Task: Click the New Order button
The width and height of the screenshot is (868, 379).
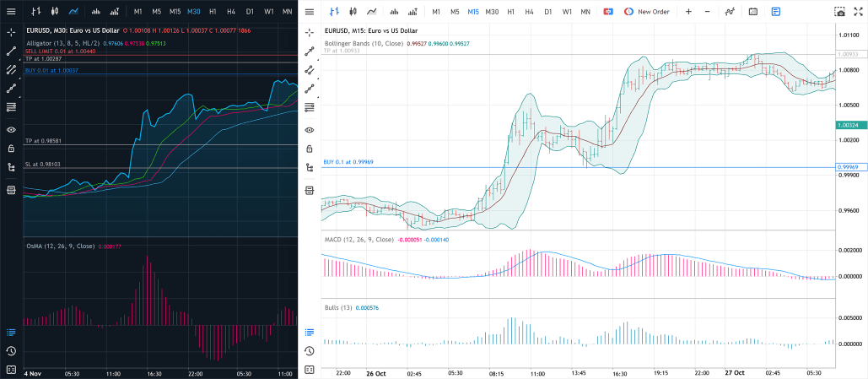Action: point(646,12)
